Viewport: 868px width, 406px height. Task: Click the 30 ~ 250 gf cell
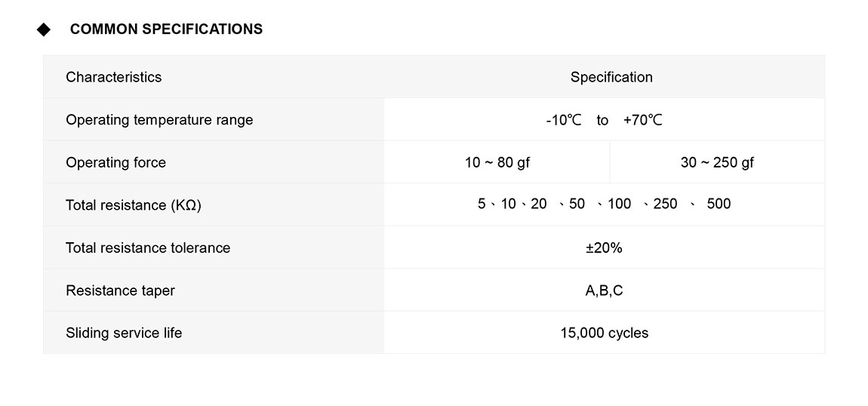717,162
